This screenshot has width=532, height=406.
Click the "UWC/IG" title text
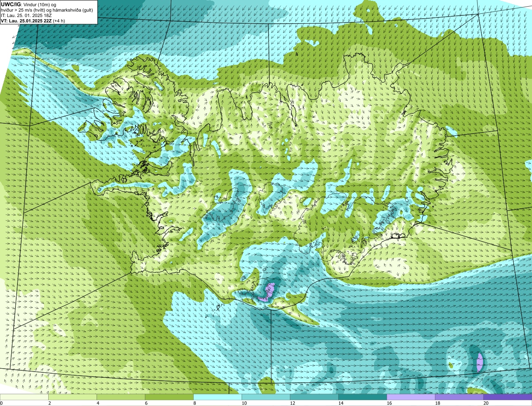(11, 4)
